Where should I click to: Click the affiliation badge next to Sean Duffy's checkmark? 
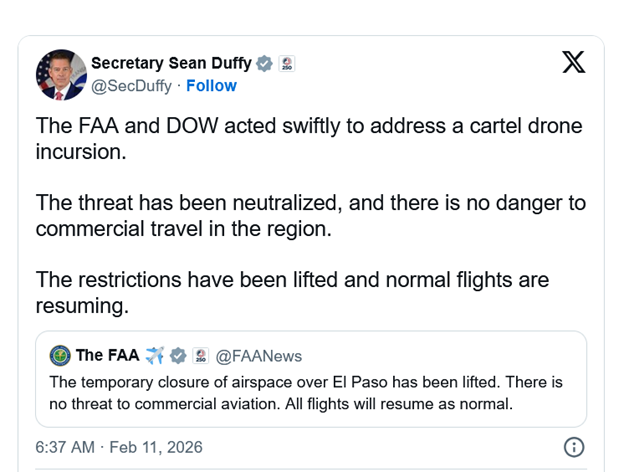(x=286, y=63)
